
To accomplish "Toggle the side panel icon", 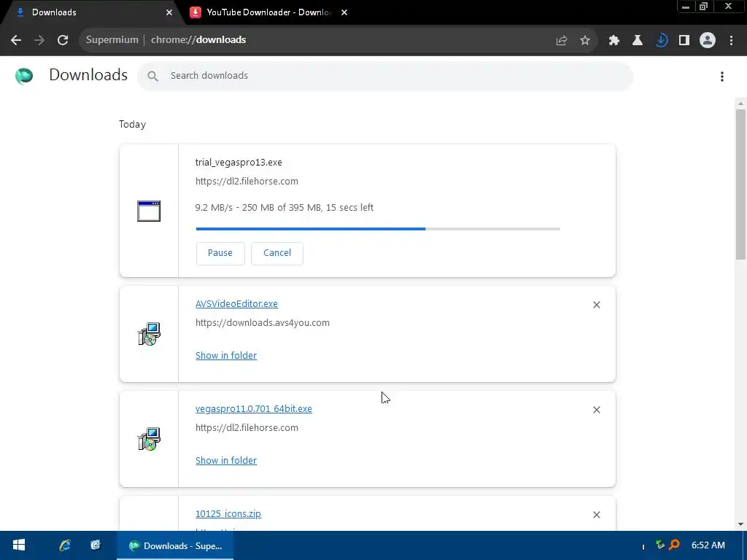I will point(684,41).
